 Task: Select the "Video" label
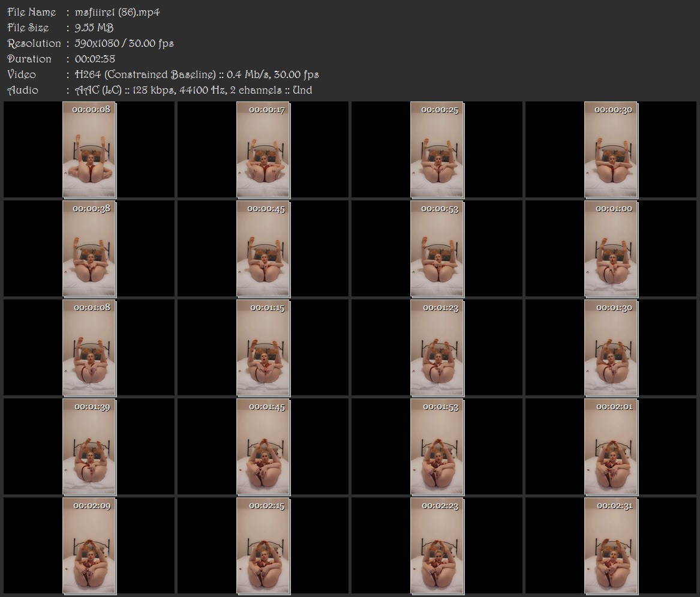click(x=22, y=74)
